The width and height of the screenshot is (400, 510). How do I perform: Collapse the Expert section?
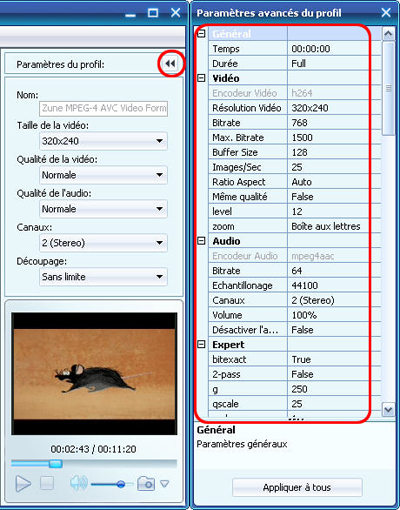[x=201, y=344]
